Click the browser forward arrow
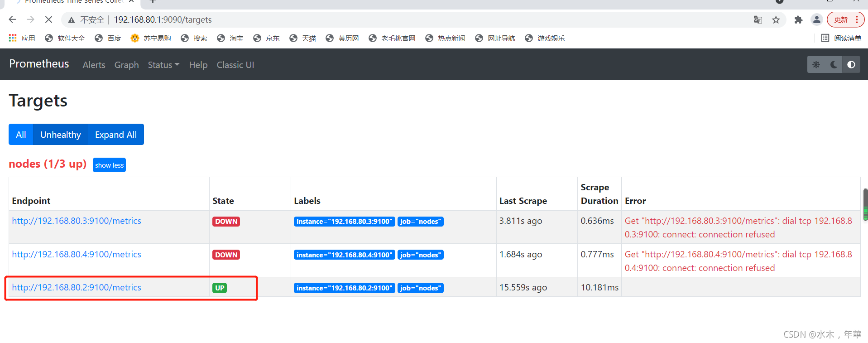This screenshot has height=343, width=868. pos(30,19)
